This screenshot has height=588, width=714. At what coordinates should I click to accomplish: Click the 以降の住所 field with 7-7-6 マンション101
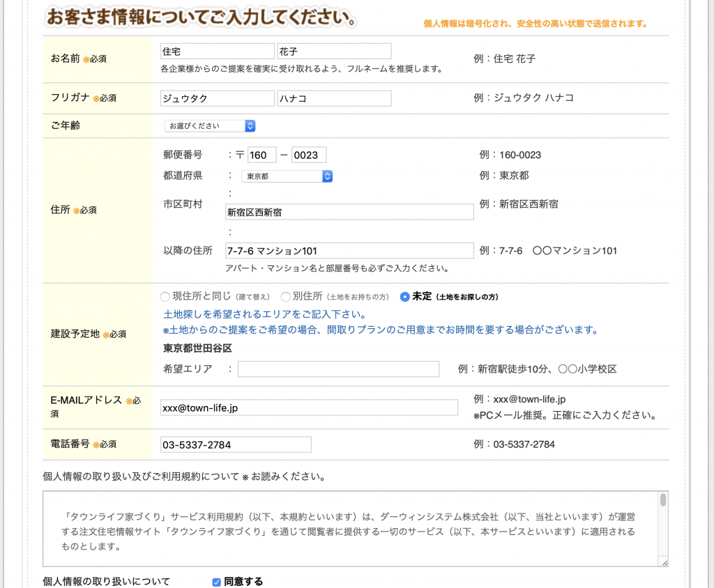349,251
